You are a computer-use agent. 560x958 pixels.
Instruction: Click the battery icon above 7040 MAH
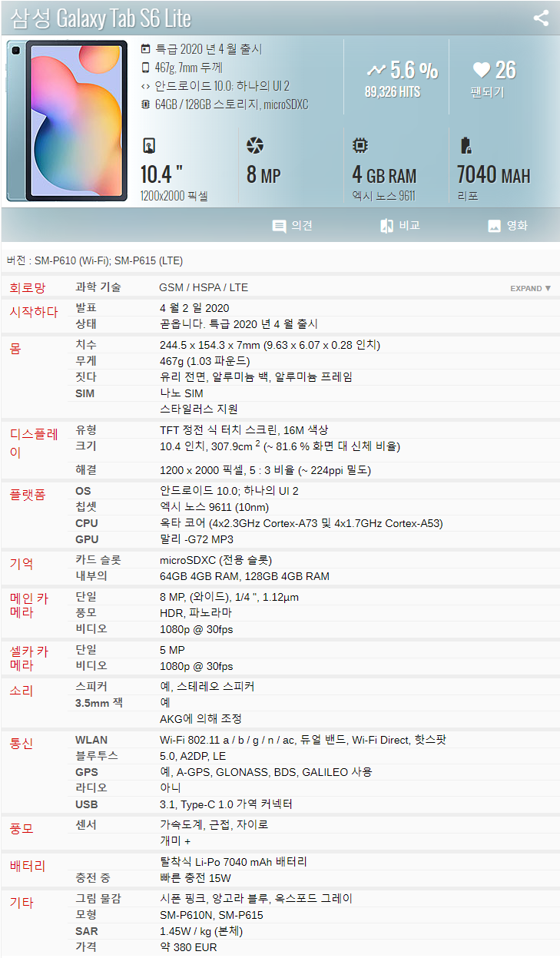point(465,146)
